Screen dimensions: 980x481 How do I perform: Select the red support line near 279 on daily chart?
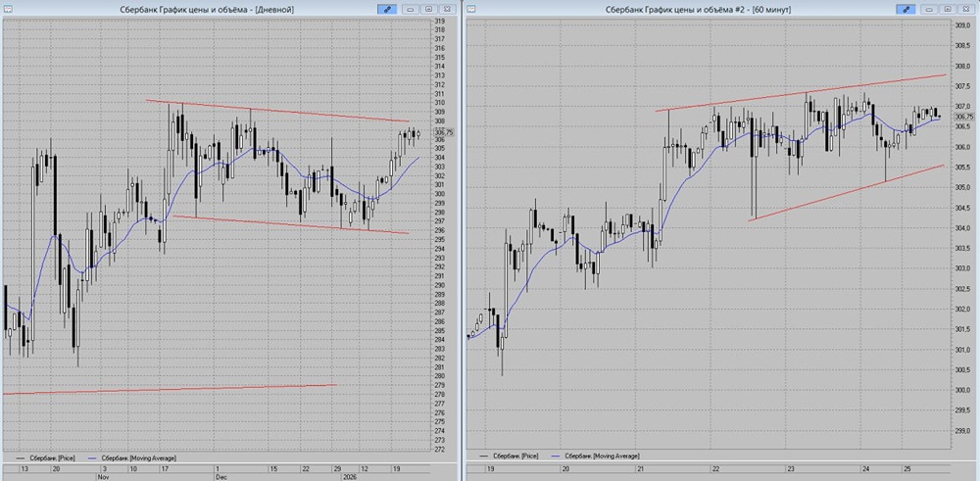169,389
